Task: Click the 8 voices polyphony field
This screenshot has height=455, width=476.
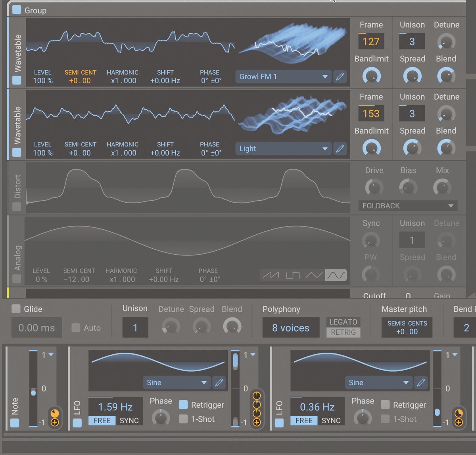Action: pyautogui.click(x=291, y=327)
